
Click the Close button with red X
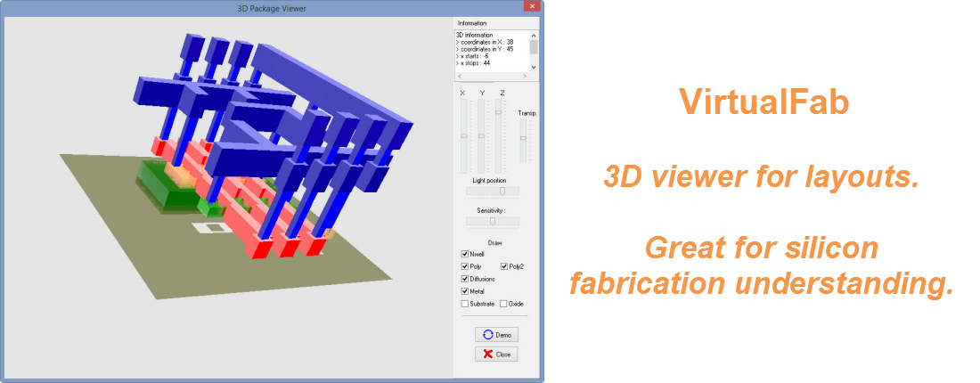click(x=496, y=354)
